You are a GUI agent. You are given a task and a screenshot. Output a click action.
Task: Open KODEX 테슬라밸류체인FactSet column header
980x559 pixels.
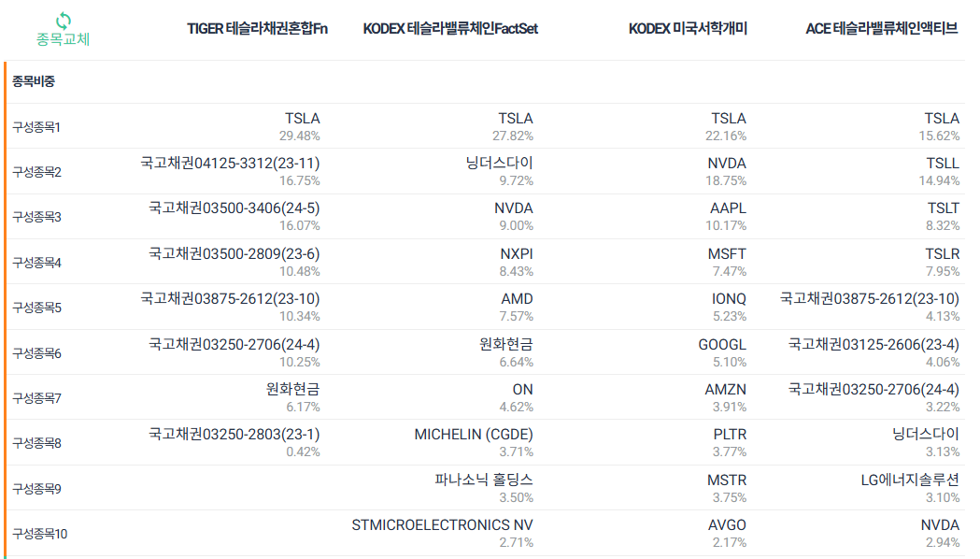tap(450, 29)
